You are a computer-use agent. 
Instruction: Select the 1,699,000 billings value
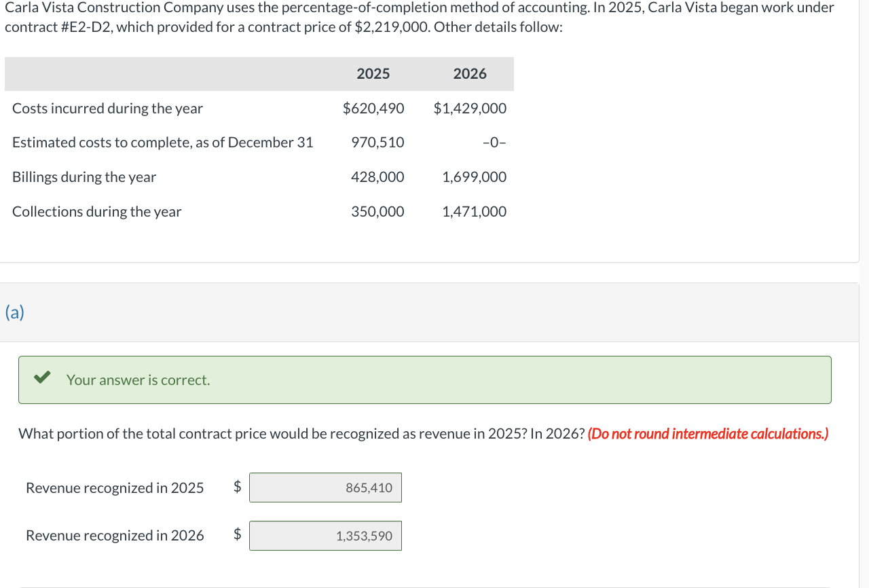(474, 177)
